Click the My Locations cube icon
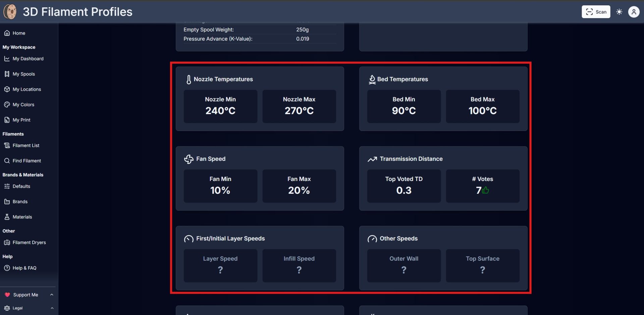The width and height of the screenshot is (644, 315). pos(7,89)
